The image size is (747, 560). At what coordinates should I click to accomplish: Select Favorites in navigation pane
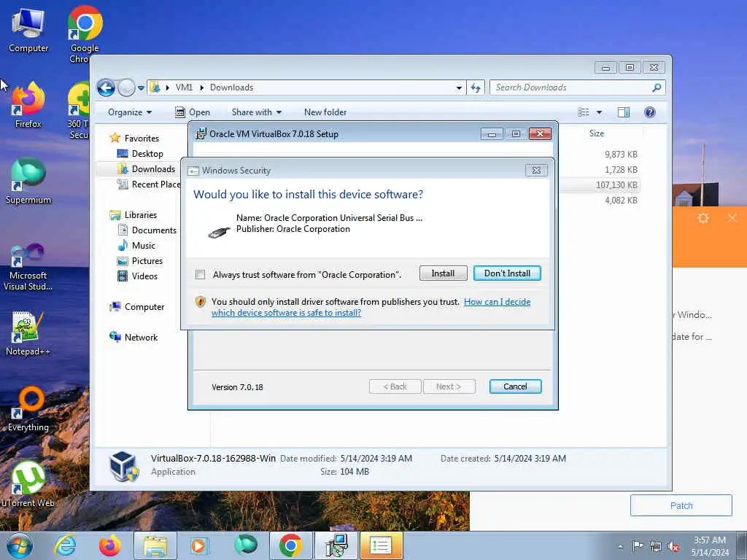click(x=142, y=138)
